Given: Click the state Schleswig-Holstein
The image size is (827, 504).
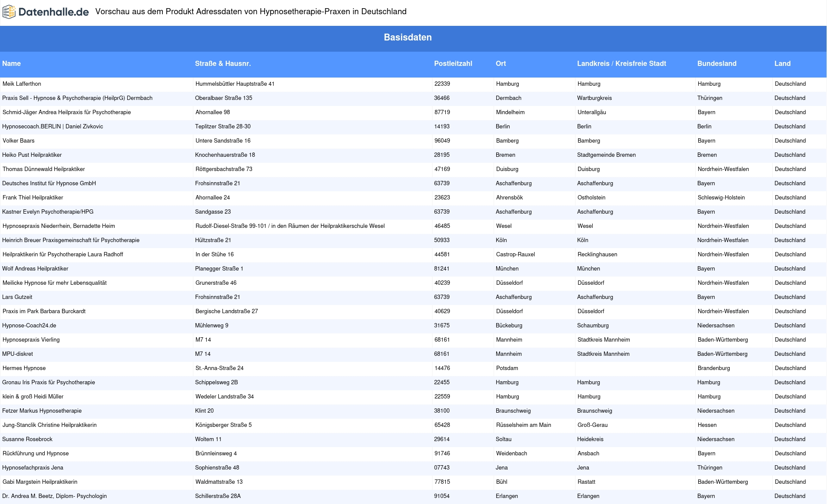Looking at the screenshot, I should [x=721, y=198].
